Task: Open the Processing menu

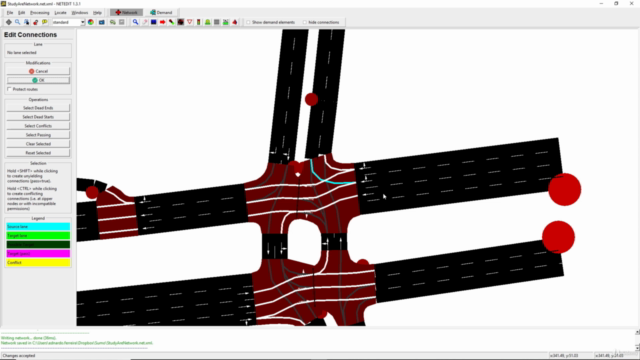Action: 40,13
